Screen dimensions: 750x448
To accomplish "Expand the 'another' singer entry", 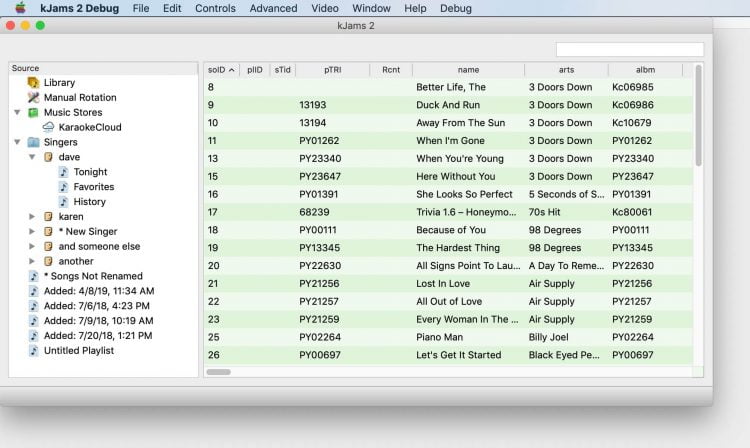I will coord(32,261).
